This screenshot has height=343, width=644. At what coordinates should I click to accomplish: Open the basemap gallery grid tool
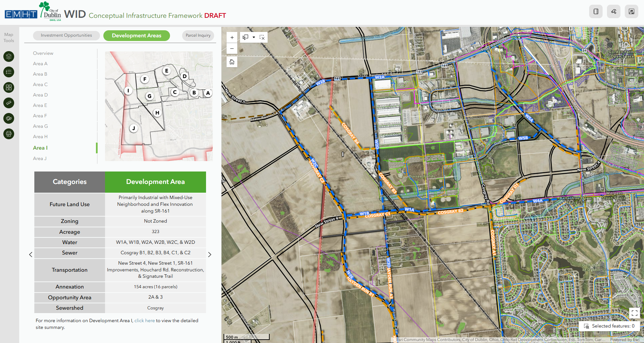click(9, 87)
